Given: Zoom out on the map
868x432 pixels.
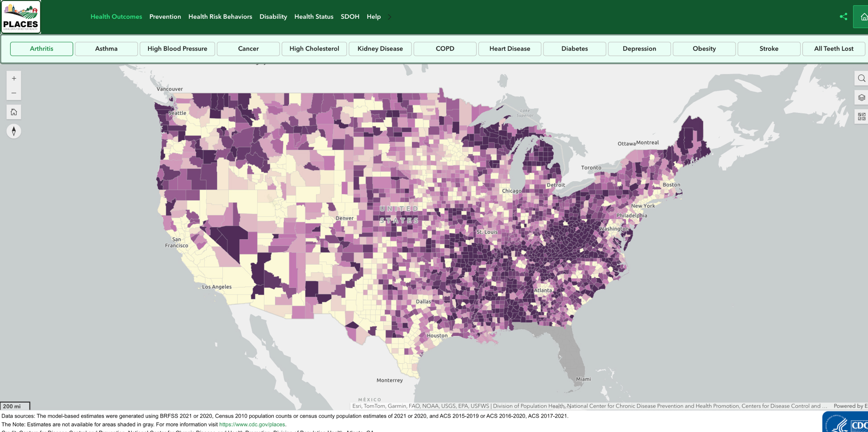Looking at the screenshot, I should [x=14, y=92].
